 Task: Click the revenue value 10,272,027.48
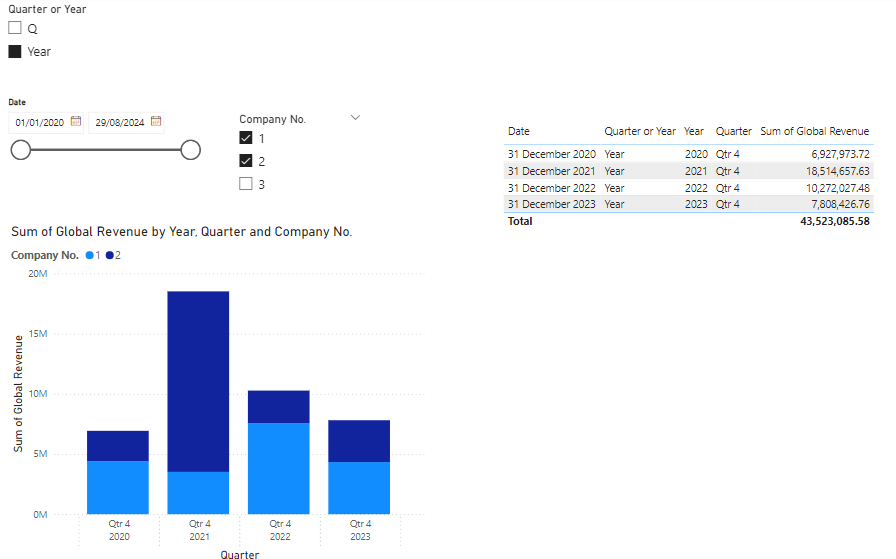pyautogui.click(x=838, y=187)
